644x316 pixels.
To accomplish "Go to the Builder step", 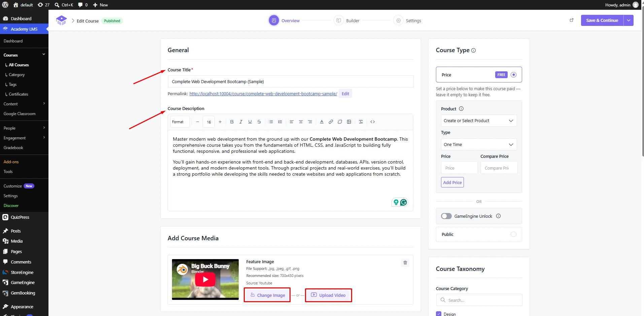I will 346,21.
